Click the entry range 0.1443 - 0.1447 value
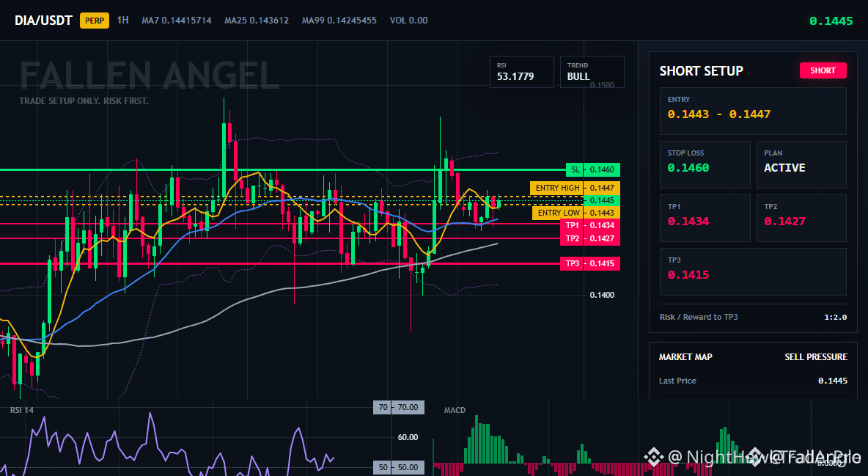 719,114
